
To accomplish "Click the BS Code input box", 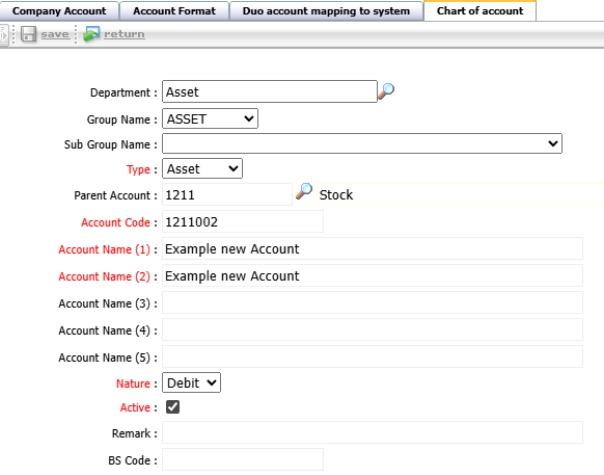I will click(x=242, y=460).
